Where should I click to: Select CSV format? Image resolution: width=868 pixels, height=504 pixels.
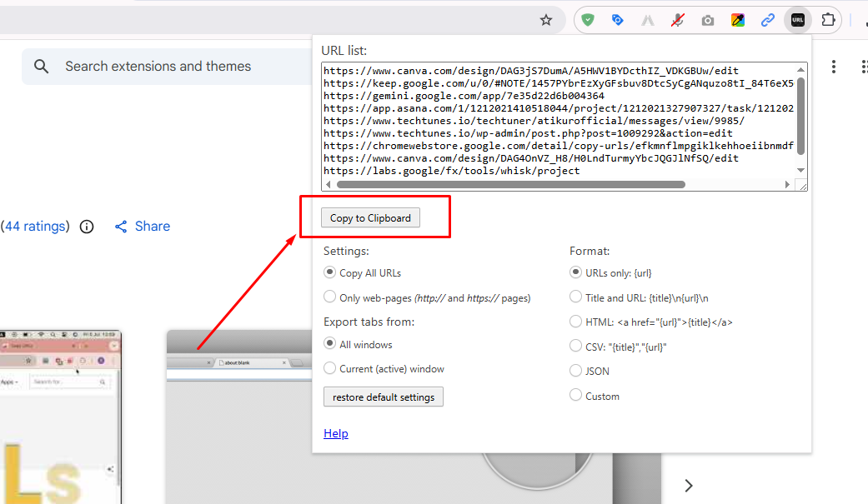click(x=575, y=347)
